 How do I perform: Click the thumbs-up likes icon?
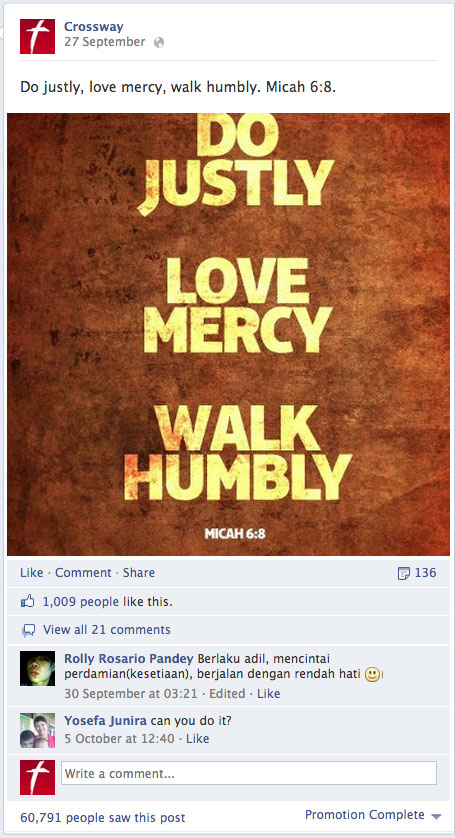(x=27, y=602)
